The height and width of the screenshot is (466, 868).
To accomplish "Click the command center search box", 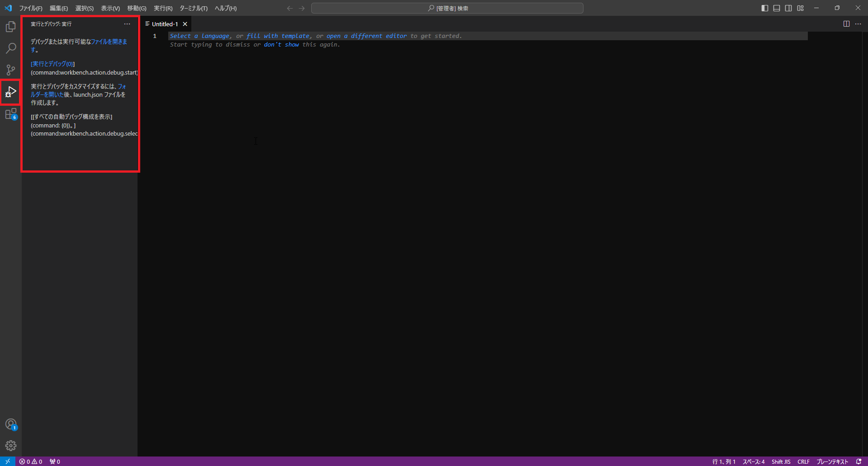I will point(447,8).
